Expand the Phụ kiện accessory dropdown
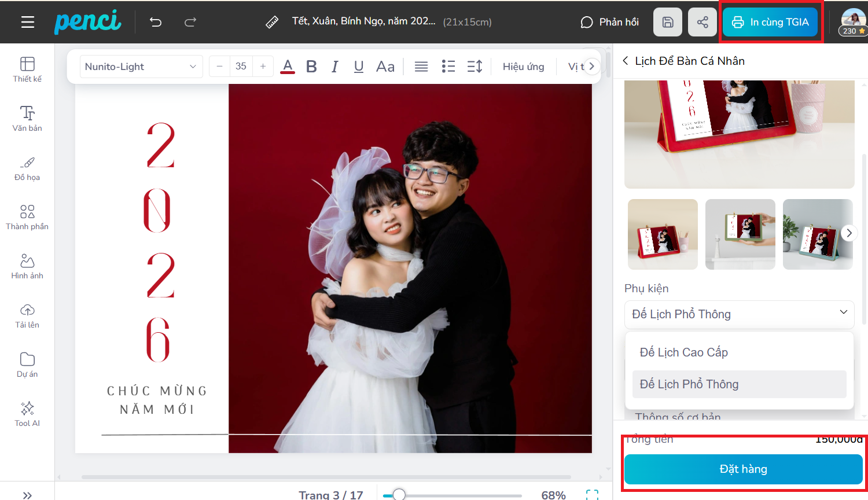 (739, 314)
